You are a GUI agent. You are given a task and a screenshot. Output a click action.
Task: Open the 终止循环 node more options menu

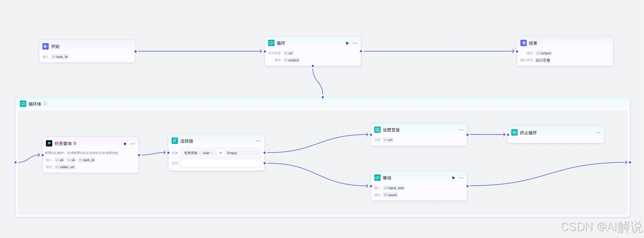(598, 133)
